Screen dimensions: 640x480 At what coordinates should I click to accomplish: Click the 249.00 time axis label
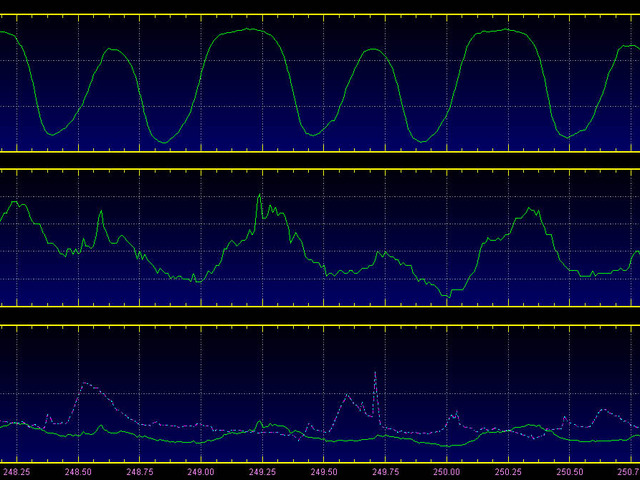click(x=201, y=472)
